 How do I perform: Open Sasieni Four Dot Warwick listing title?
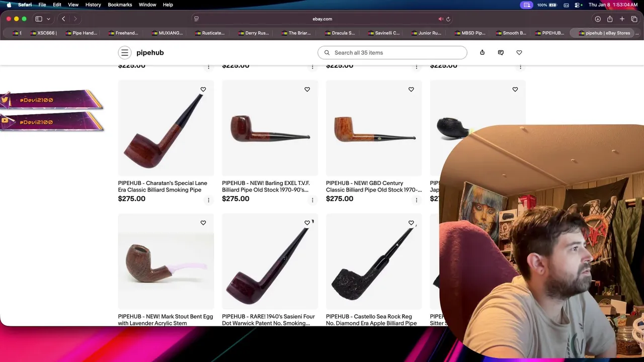268,320
